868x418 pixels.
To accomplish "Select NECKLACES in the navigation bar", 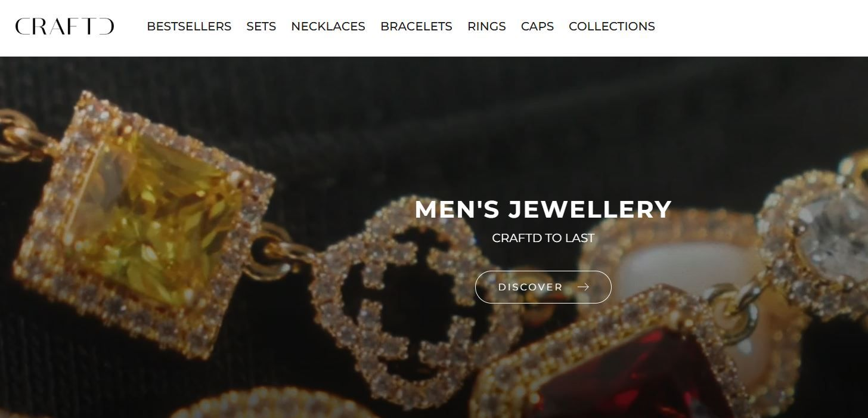I will click(x=328, y=26).
